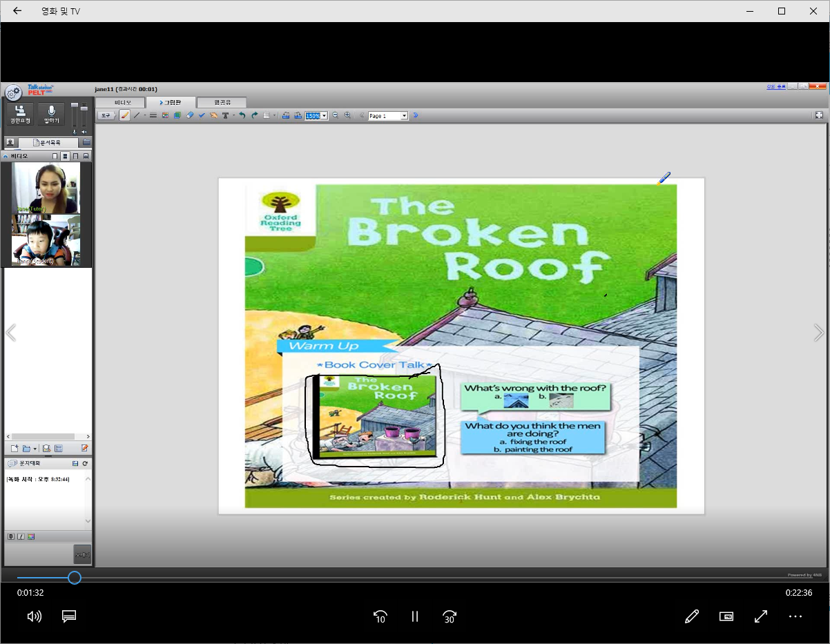Image resolution: width=830 pixels, height=644 pixels.
Task: Switch to the 웹공유 tab
Action: (222, 102)
